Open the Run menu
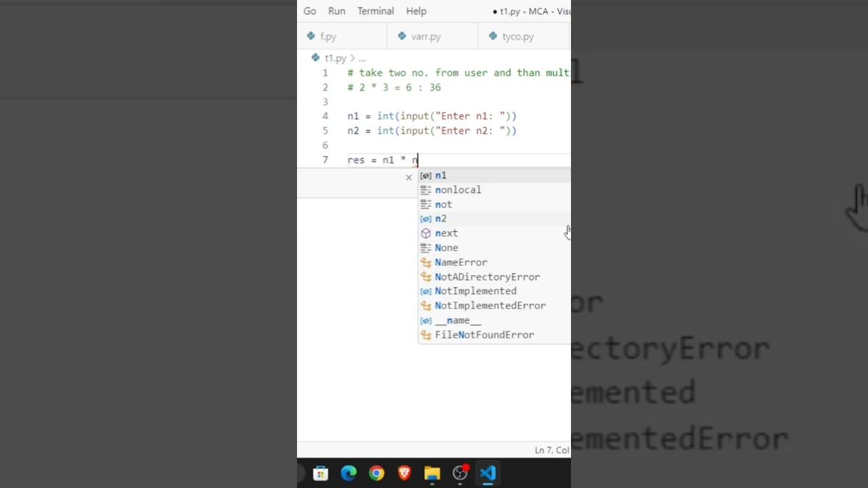This screenshot has height=488, width=868. click(337, 11)
